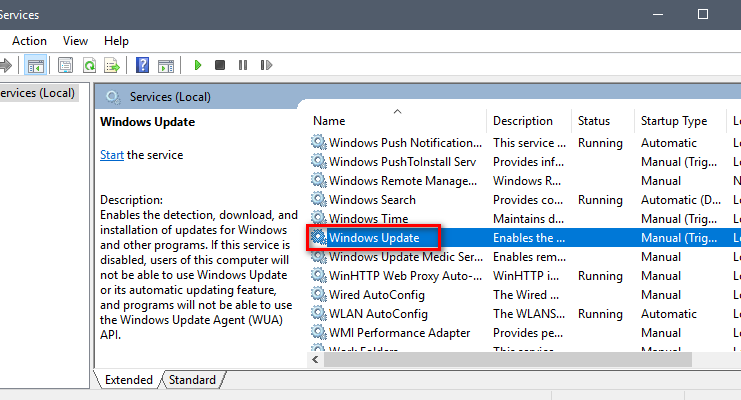Click Running status of WLAN AutoConfig

[x=600, y=314]
